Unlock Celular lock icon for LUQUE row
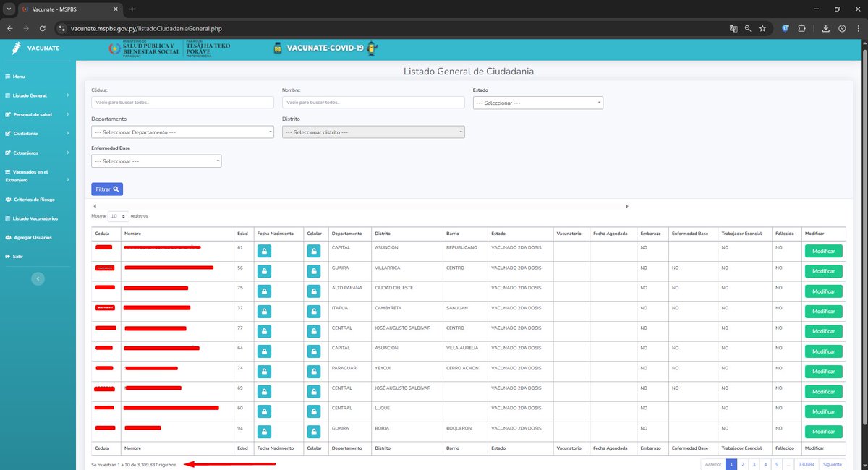The height and width of the screenshot is (470, 868). [x=313, y=411]
